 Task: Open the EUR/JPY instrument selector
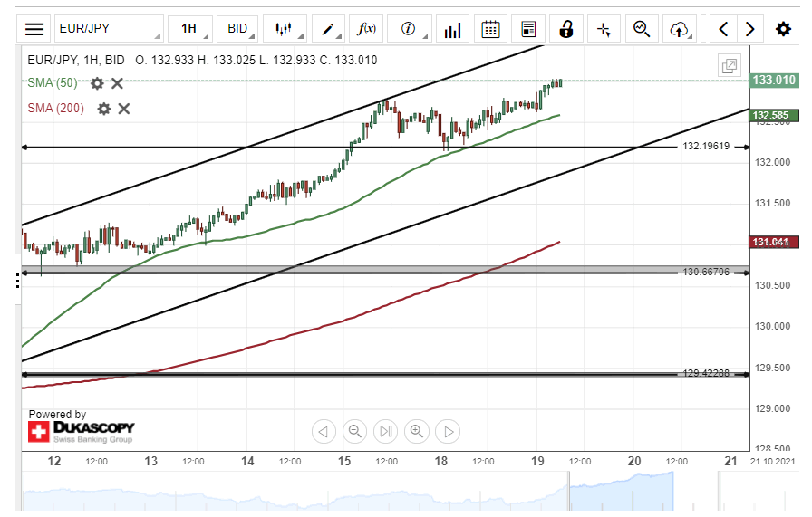click(x=109, y=29)
